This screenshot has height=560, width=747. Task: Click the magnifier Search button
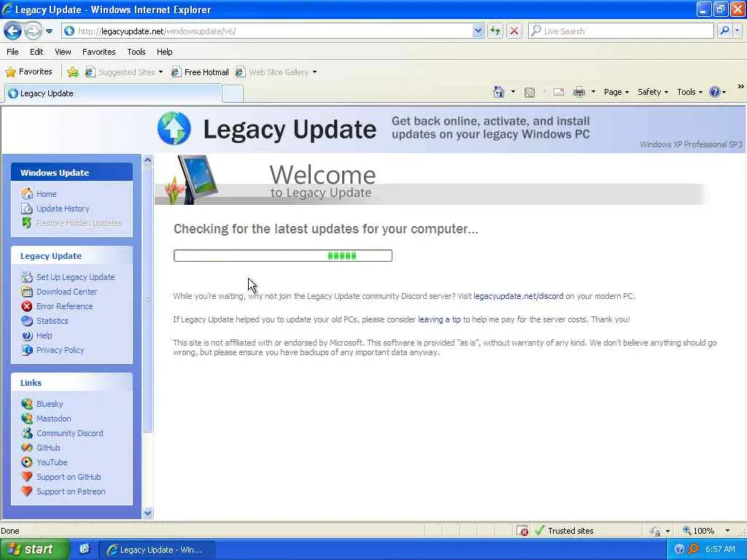click(x=724, y=31)
